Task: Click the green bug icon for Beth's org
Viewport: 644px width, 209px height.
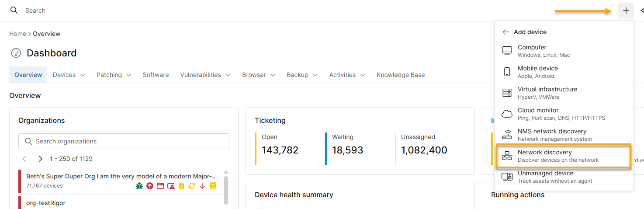Action: tap(139, 186)
